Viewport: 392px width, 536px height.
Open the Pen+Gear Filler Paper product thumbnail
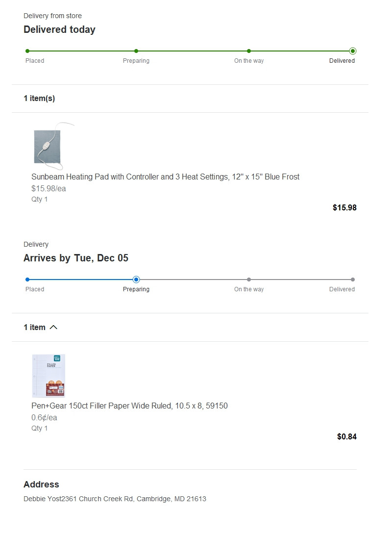tap(49, 376)
